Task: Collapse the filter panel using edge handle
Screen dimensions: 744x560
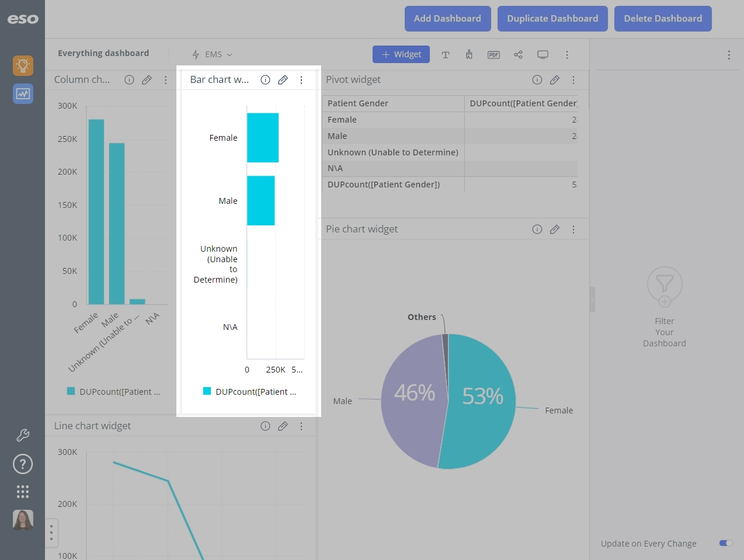Action: click(x=592, y=300)
